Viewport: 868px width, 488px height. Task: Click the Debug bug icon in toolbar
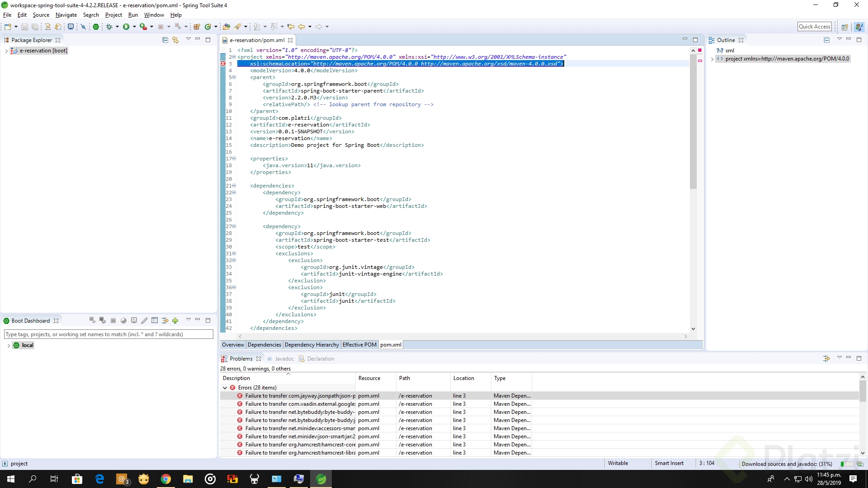109,27
